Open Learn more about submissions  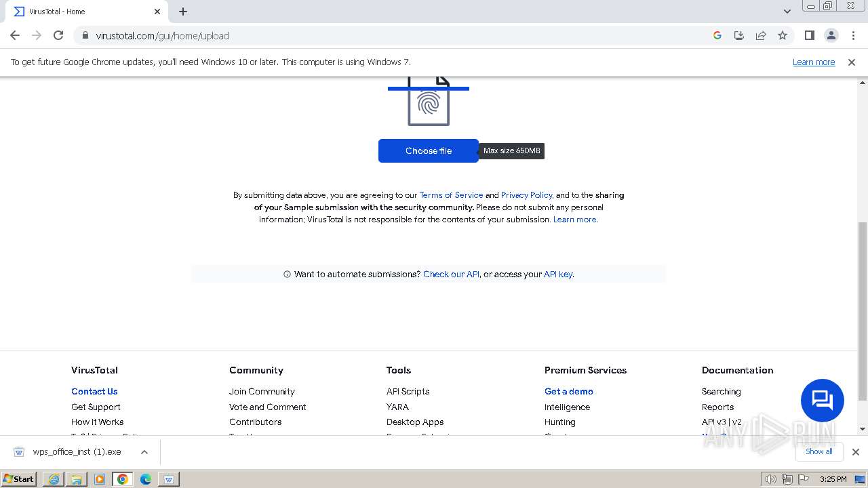(x=576, y=220)
